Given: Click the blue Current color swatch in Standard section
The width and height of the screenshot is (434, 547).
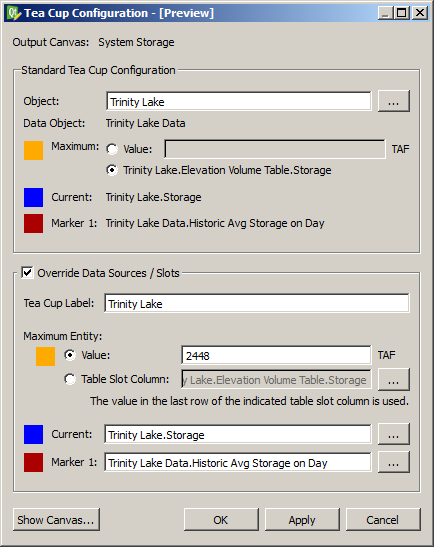Looking at the screenshot, I should (33, 197).
